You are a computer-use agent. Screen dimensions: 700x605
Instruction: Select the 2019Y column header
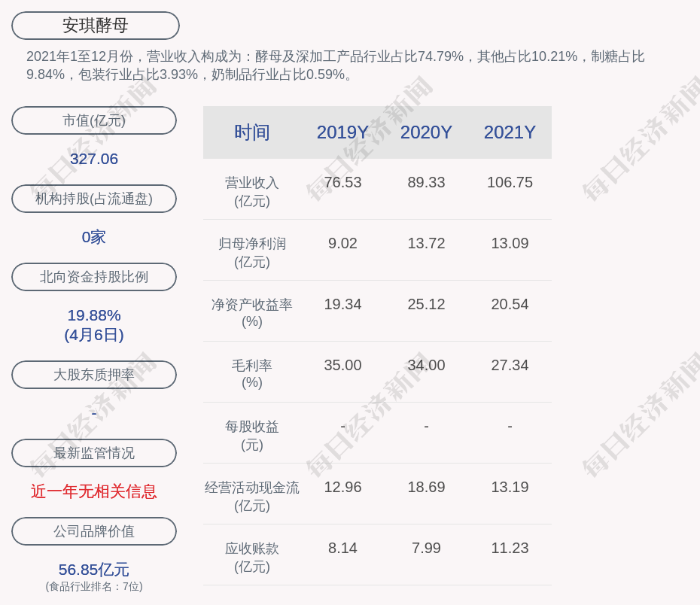tap(342, 132)
